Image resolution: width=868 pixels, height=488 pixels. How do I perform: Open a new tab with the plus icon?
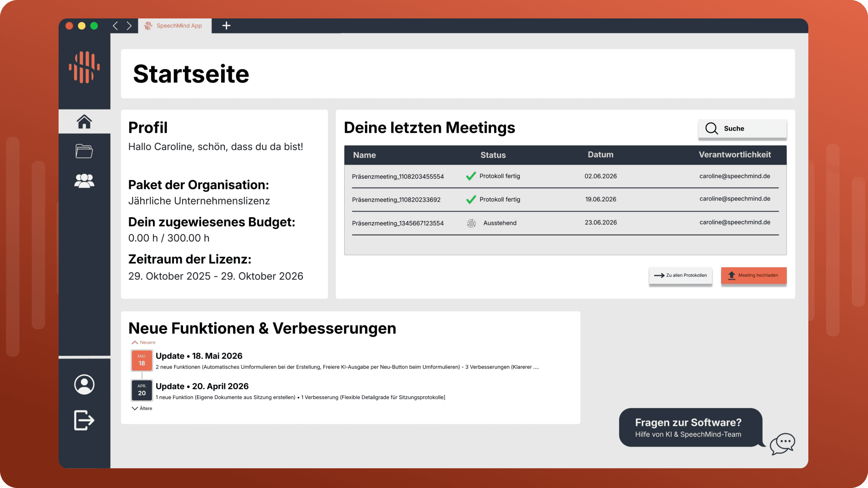click(226, 26)
